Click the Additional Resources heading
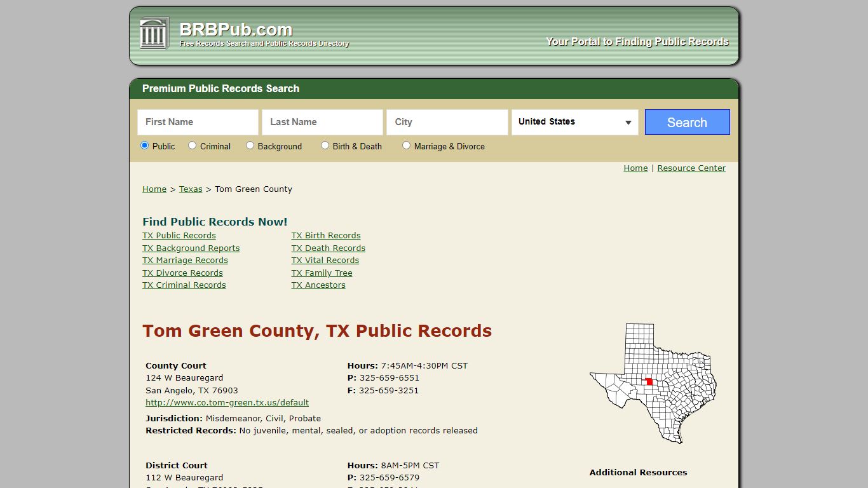This screenshot has height=488, width=868. (638, 473)
